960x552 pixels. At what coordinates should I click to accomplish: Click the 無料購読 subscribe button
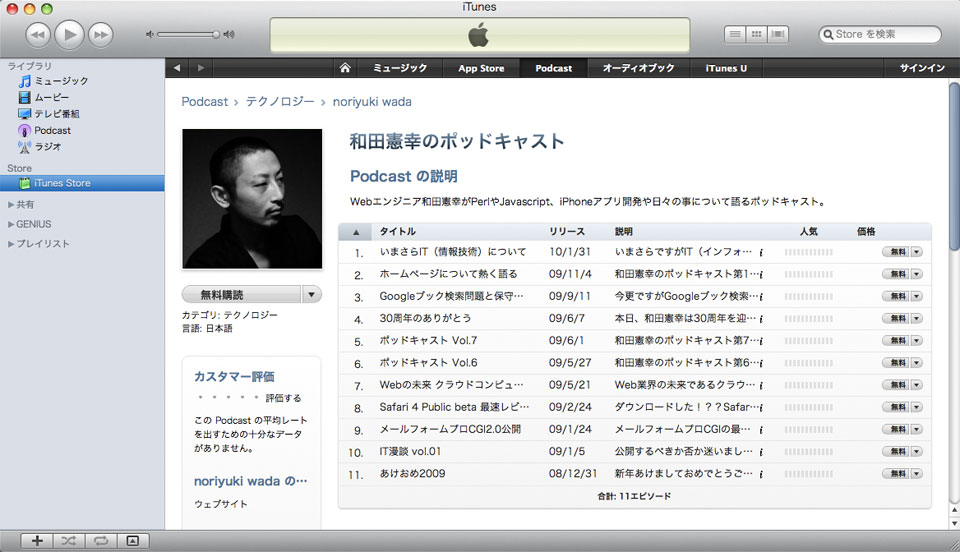point(241,294)
